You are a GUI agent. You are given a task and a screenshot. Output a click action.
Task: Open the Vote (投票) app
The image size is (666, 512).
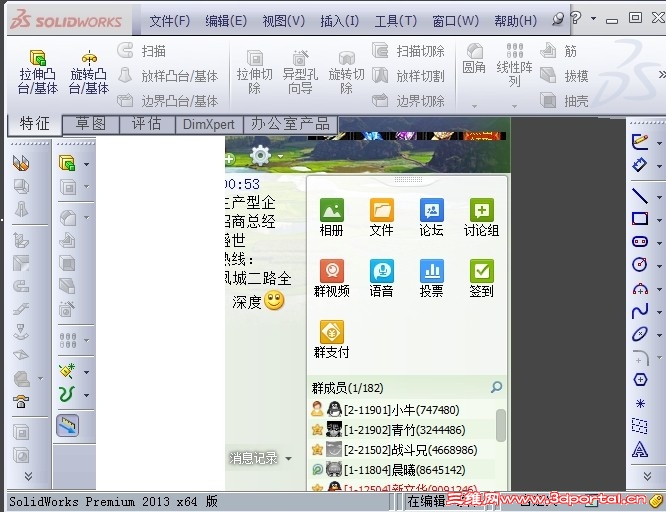pos(432,278)
